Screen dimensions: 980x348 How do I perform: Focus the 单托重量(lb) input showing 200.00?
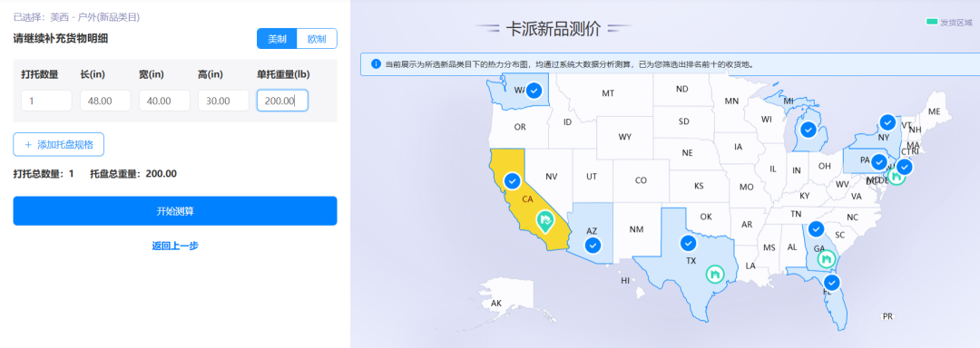coord(282,101)
